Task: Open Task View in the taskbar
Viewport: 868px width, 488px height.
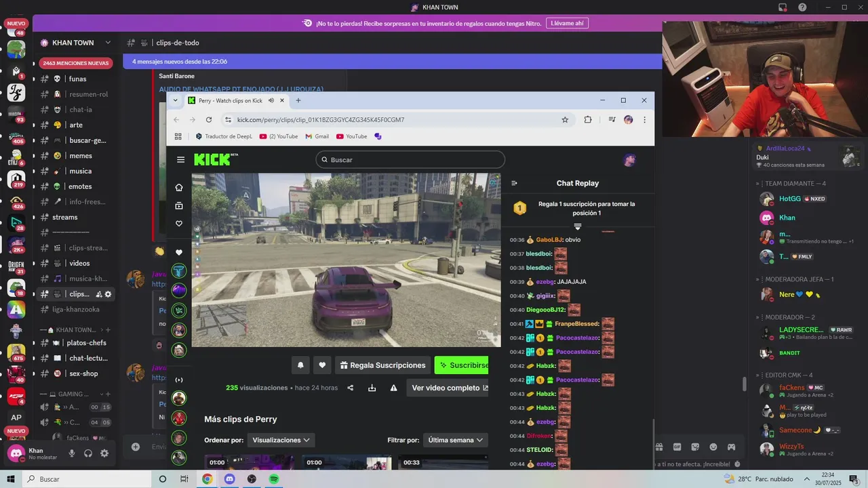Action: (184, 479)
